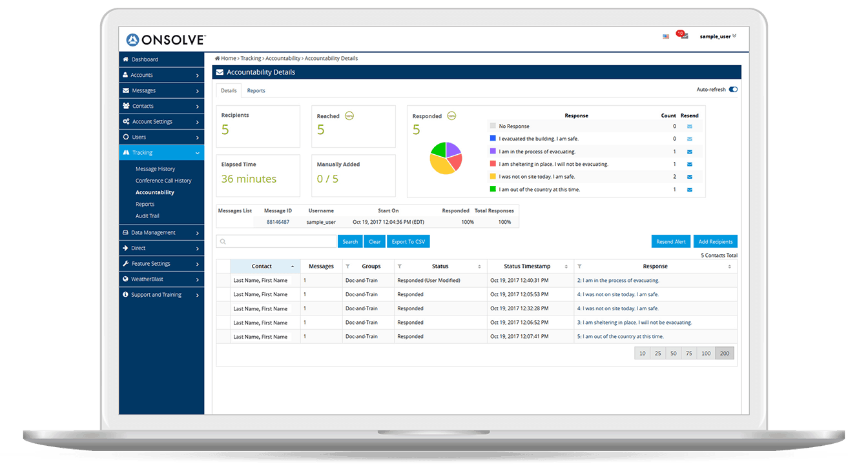Filter the Status column
Image resolution: width=868 pixels, height=471 pixels.
click(x=400, y=266)
